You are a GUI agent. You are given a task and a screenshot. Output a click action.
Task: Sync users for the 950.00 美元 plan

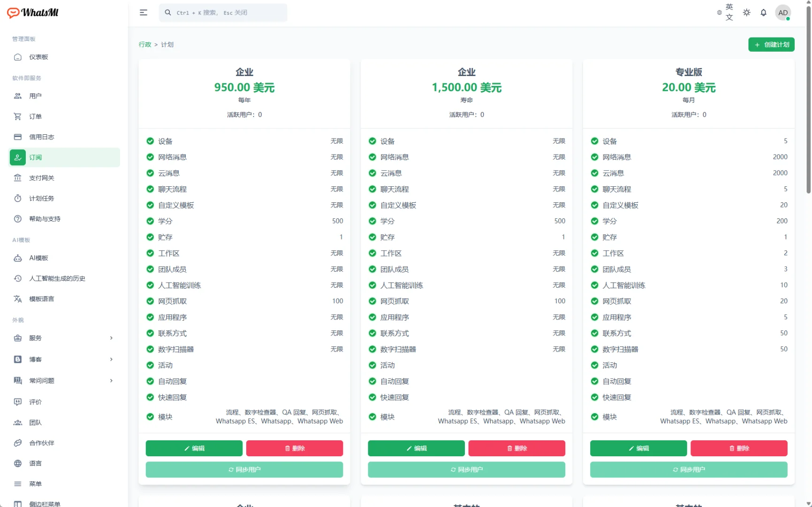tap(244, 469)
